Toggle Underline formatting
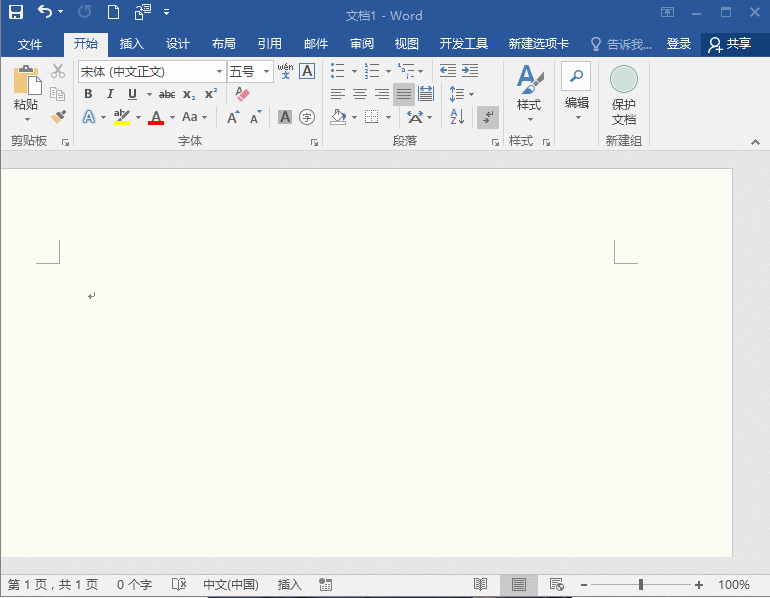Image resolution: width=770 pixels, height=598 pixels. click(x=132, y=94)
